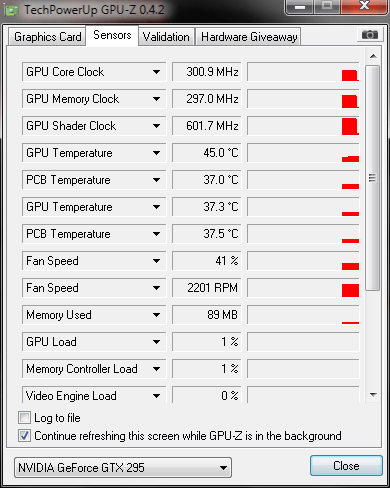
Task: Click the scrollbar up arrow
Action: tap(373, 56)
